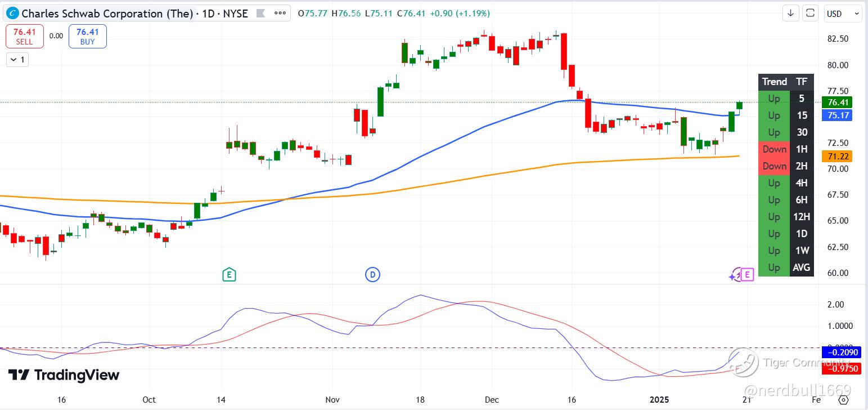Click the Oct label on the time axis
The width and height of the screenshot is (868, 410).
click(x=149, y=400)
